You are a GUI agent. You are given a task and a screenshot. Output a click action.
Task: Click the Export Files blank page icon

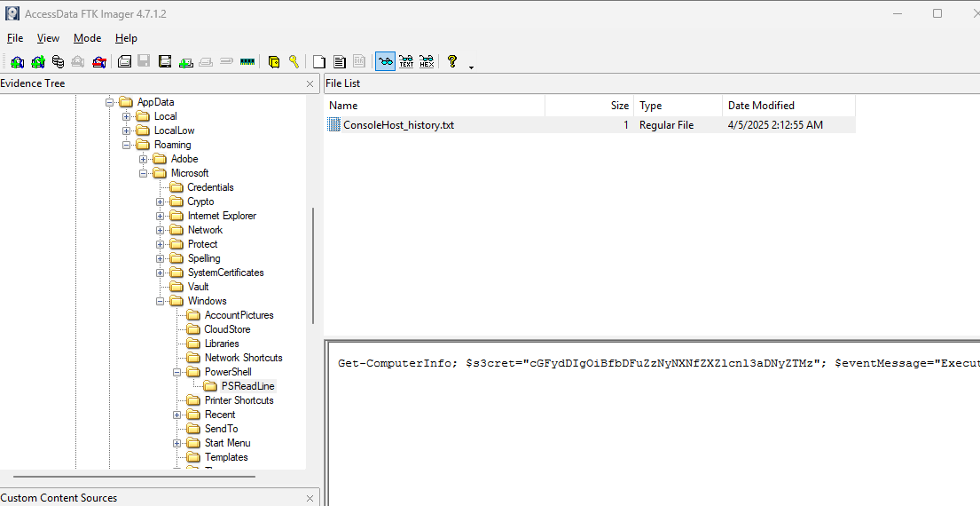[319, 61]
